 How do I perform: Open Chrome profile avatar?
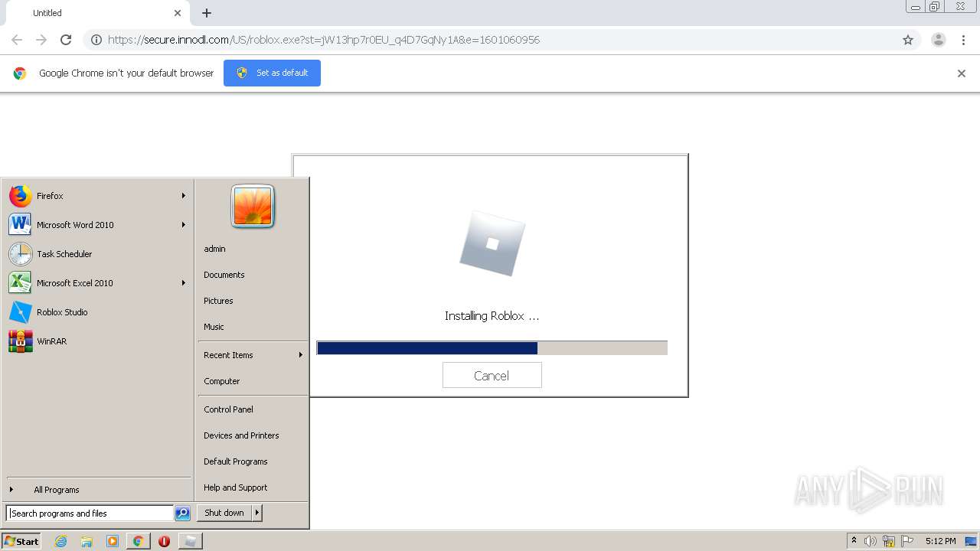tap(939, 40)
